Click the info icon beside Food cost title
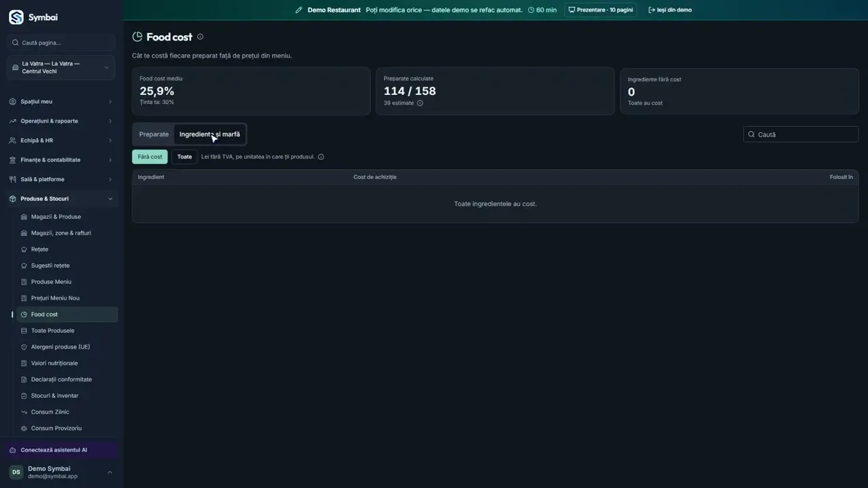868x488 pixels. pyautogui.click(x=200, y=37)
